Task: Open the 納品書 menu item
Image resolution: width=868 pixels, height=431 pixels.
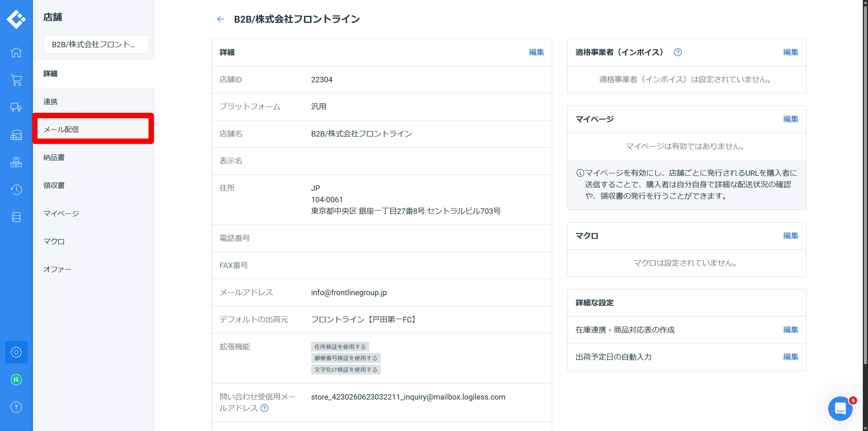Action: (x=94, y=158)
